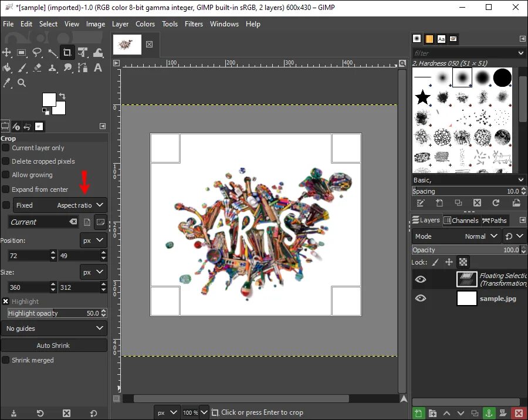Uncheck the Highlight option
Viewport: 528px width, 420px height.
click(x=6, y=302)
